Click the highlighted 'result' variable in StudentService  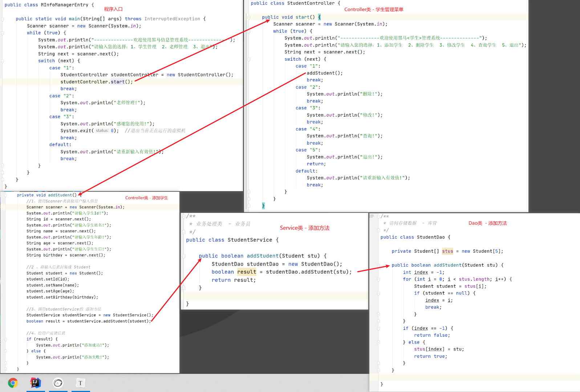247,272
